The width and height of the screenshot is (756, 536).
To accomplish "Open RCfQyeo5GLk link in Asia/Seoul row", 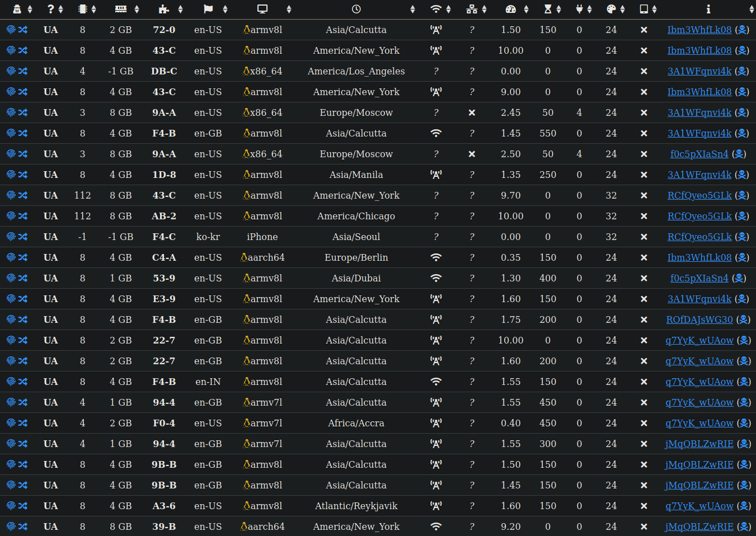I will (x=699, y=237).
